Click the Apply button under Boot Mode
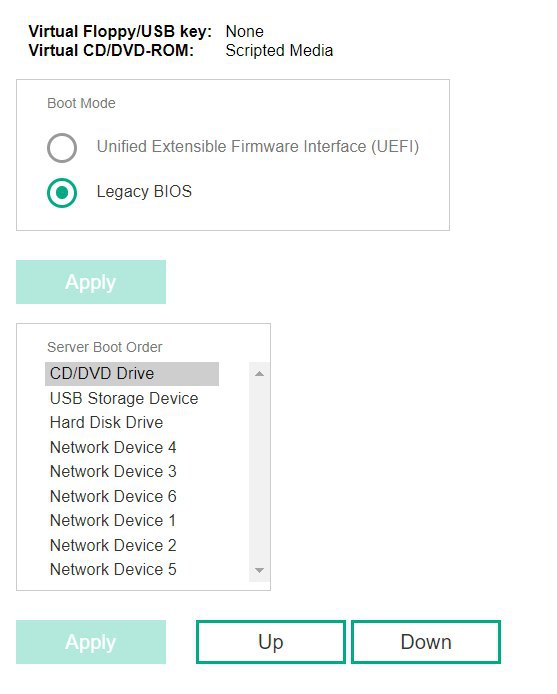 (x=91, y=282)
